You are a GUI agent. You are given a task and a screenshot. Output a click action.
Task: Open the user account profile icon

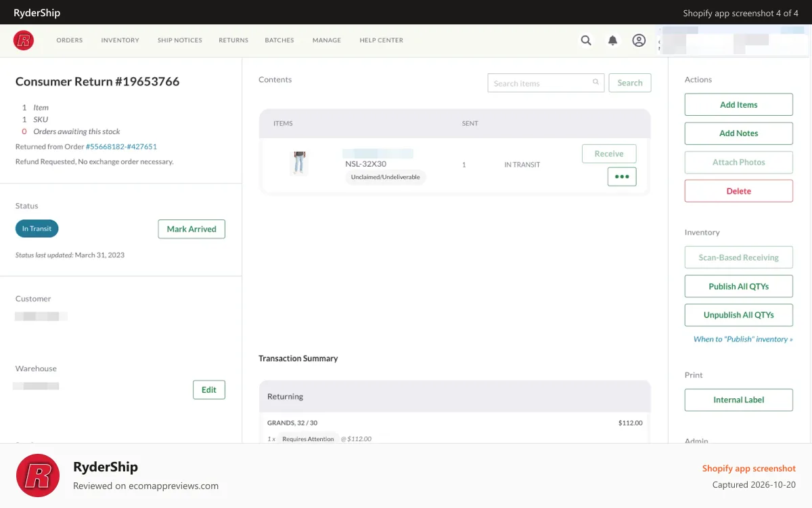click(x=639, y=41)
